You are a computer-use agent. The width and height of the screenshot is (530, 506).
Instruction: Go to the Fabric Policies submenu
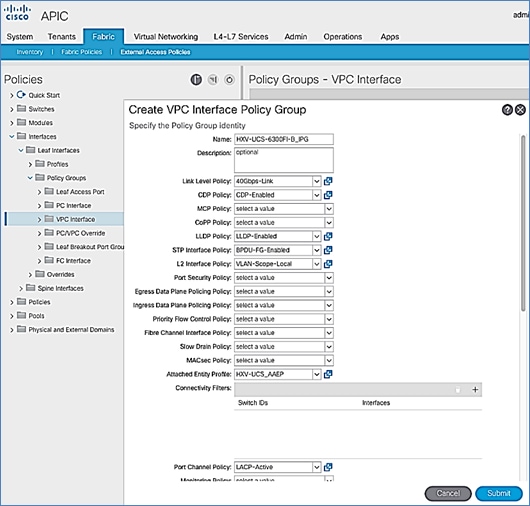click(x=81, y=52)
